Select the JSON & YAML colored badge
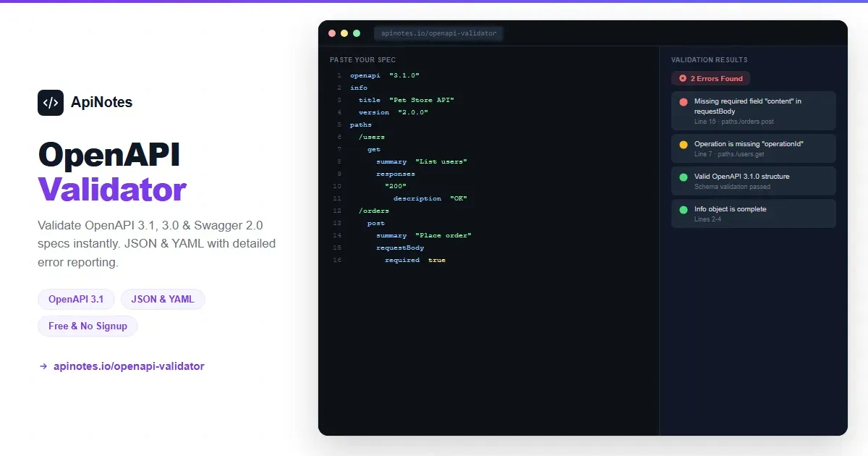Screen dimensions: 868x456 pyautogui.click(x=163, y=299)
